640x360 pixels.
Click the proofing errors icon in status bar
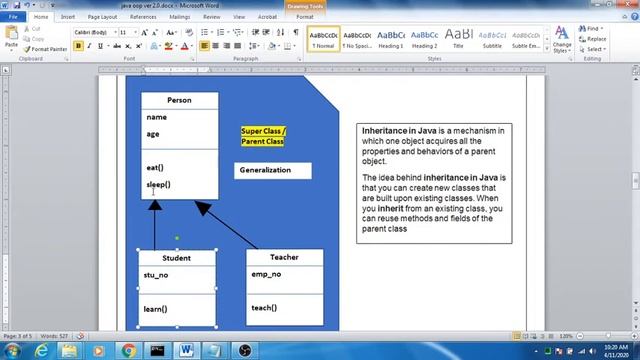(x=80, y=336)
